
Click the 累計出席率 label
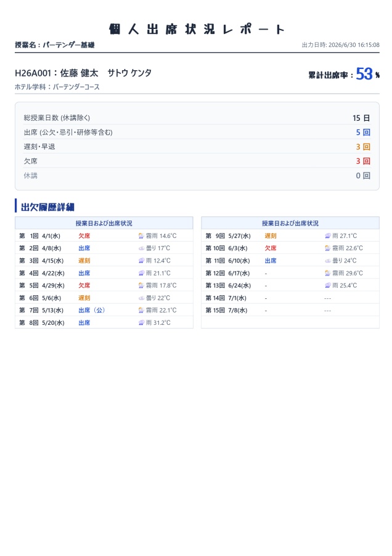click(331, 75)
